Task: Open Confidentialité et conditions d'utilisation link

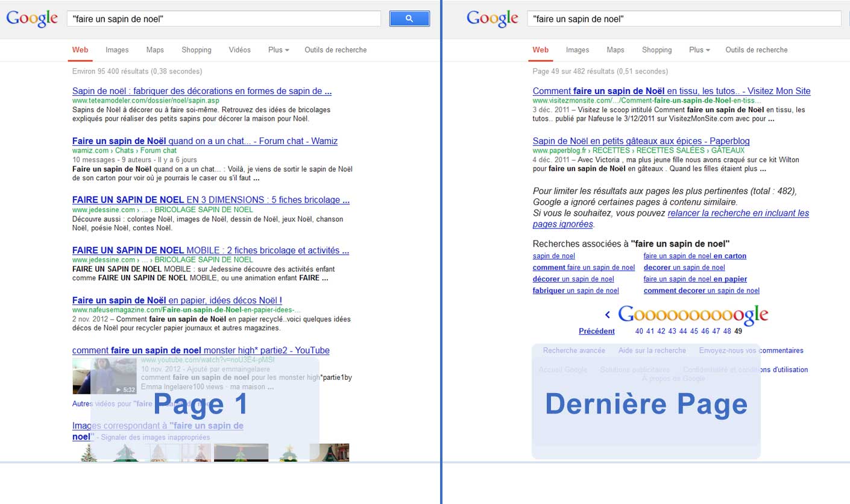Action: pos(746,370)
